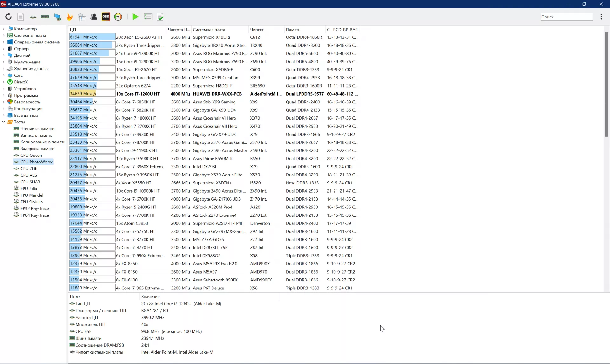The height and width of the screenshot is (364, 610).
Task: Sort by ЦП column header
Action: pos(118,30)
